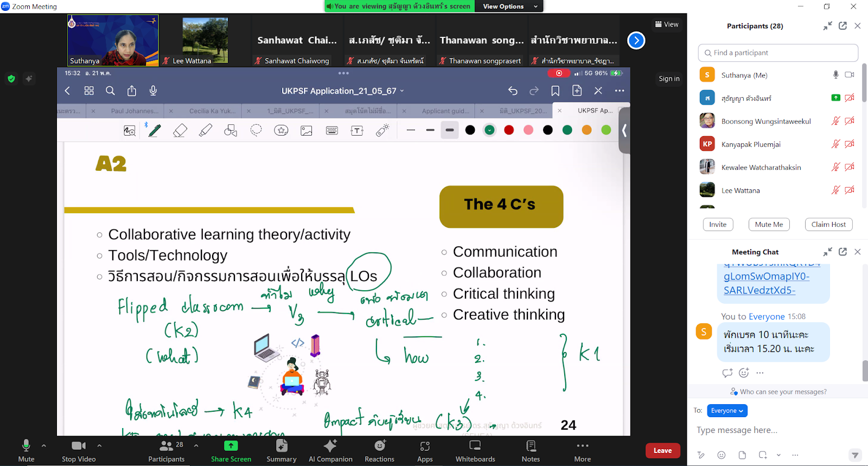
Task: Open the Reactions menu
Action: (x=379, y=451)
